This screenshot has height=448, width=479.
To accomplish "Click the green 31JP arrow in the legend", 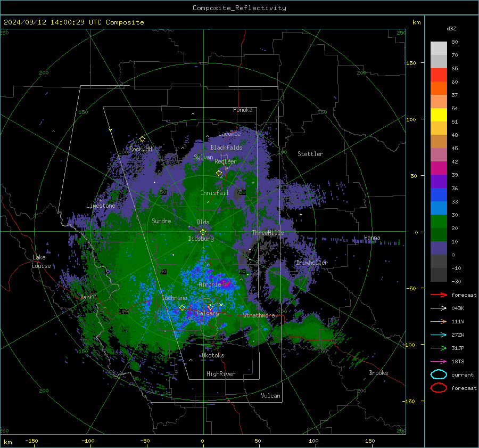I will click(439, 348).
